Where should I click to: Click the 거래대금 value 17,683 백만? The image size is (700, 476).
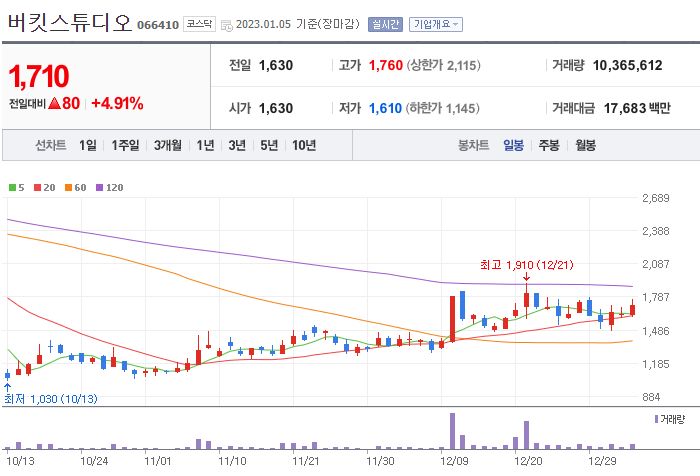point(637,108)
